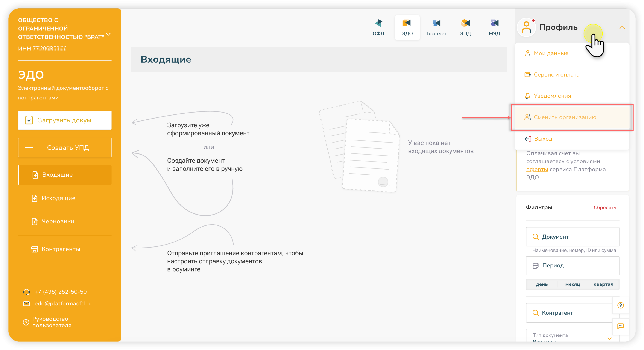Viewport: 644px width, 350px height.
Task: Click the Profile avatar icon
Action: 526,27
